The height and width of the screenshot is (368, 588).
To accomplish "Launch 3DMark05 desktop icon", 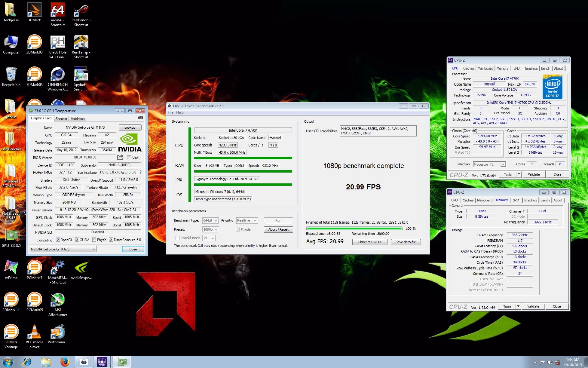I will (34, 77).
